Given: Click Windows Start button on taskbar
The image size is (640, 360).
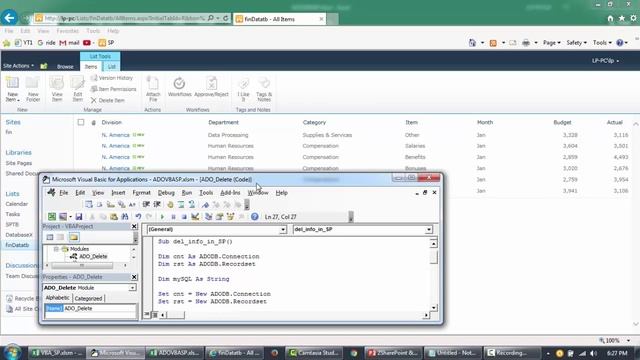Looking at the screenshot, I should [x=12, y=353].
